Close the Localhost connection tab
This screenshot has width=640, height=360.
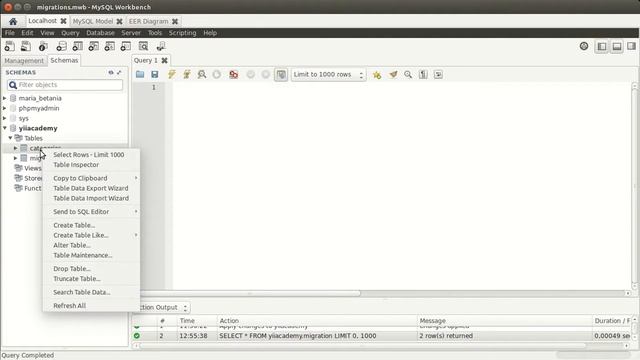coord(63,21)
